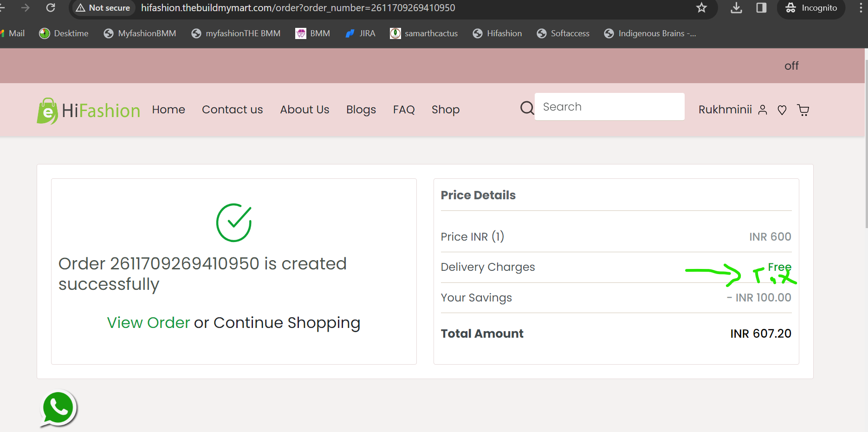
Task: Open the samarthcactus bookmark
Action: click(424, 33)
